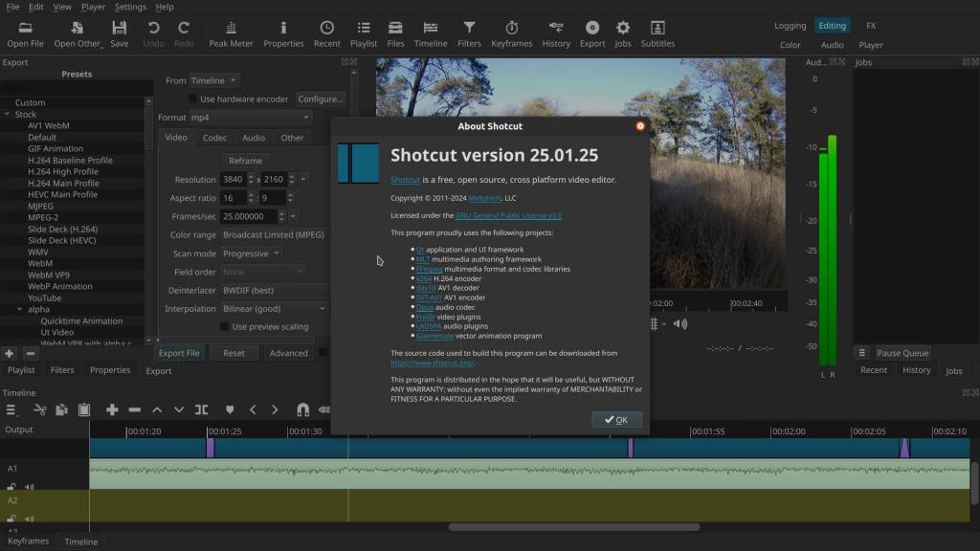Open the Peak Meter panel
This screenshot has height=551, width=980.
click(231, 34)
